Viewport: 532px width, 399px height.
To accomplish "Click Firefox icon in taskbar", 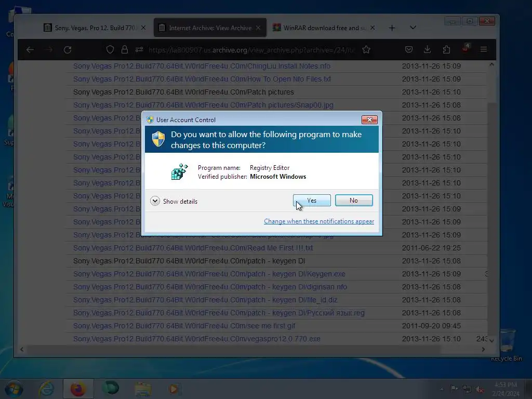I will point(78,389).
